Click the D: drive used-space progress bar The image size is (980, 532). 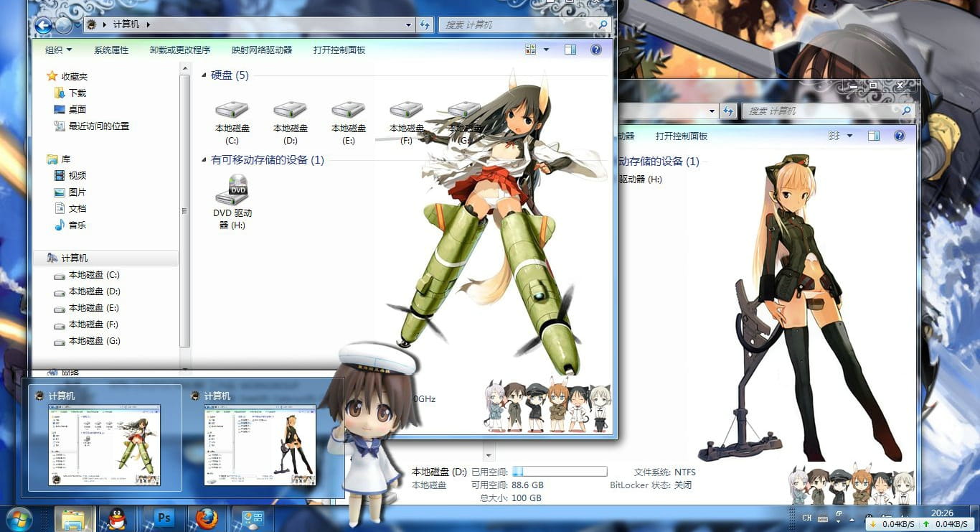click(560, 472)
